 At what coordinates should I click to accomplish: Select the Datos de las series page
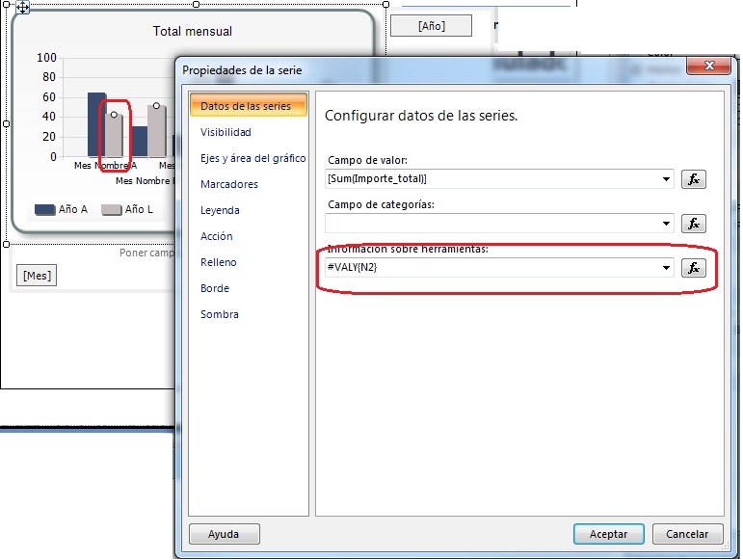tap(249, 106)
